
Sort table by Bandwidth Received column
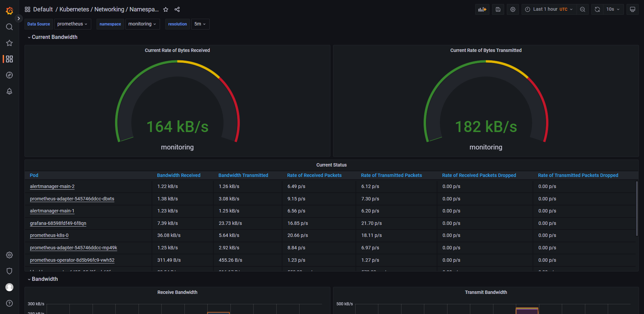[178, 175]
